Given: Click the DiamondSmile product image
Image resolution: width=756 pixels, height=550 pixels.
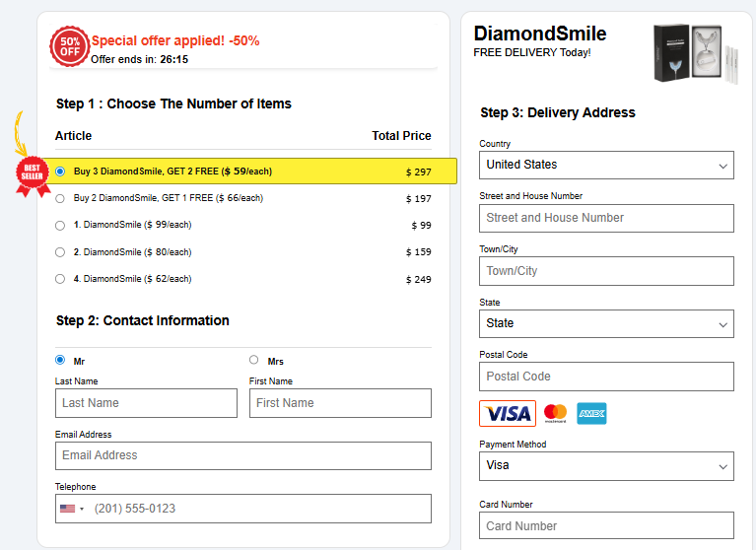Looking at the screenshot, I should (696, 53).
